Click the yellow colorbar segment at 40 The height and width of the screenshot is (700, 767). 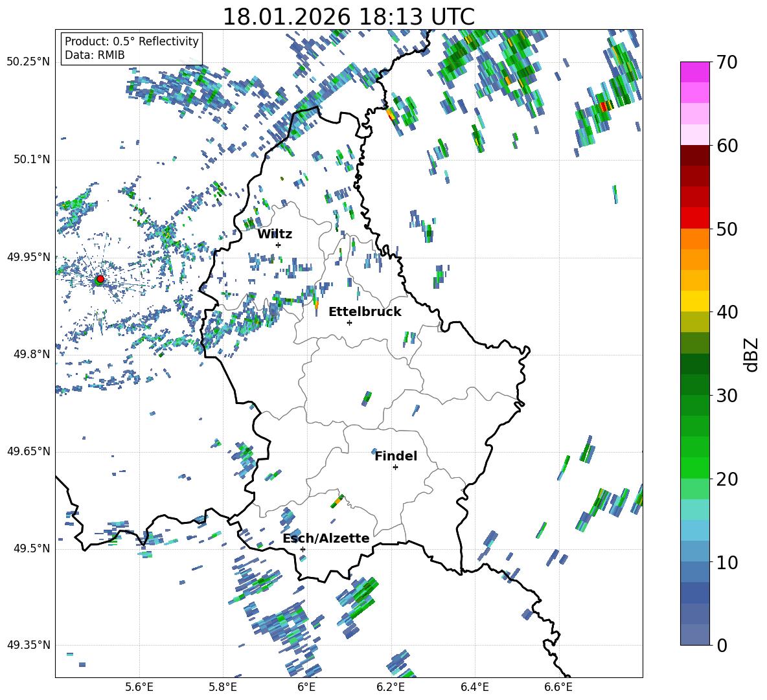pyautogui.click(x=694, y=301)
